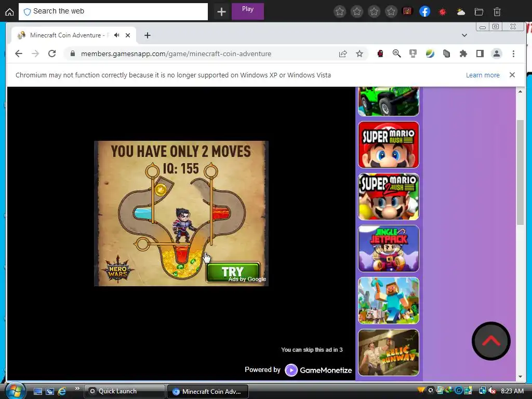Open the green-blue globe extension icon
The image size is (532, 399).
(430, 54)
